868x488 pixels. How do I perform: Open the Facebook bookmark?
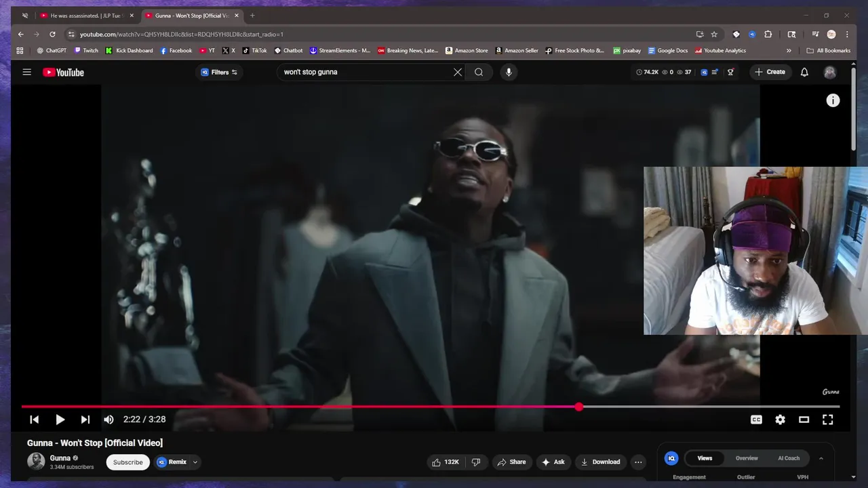click(x=176, y=50)
